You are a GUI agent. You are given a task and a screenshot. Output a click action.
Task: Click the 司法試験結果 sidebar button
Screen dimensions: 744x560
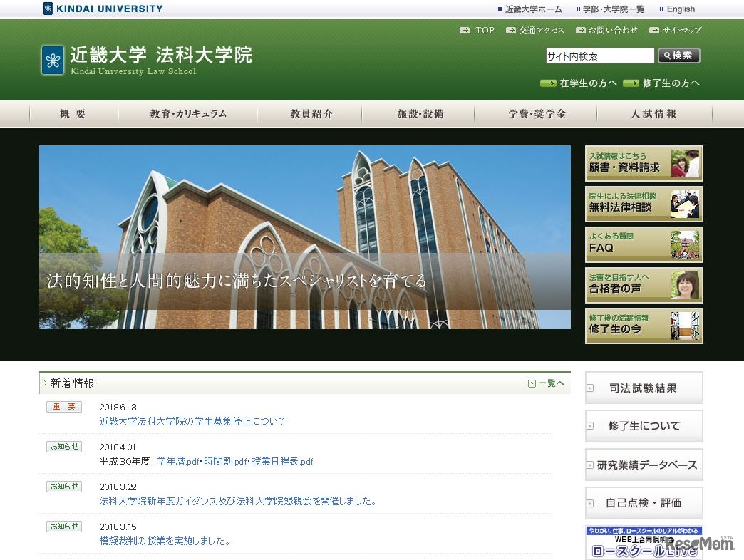[644, 387]
